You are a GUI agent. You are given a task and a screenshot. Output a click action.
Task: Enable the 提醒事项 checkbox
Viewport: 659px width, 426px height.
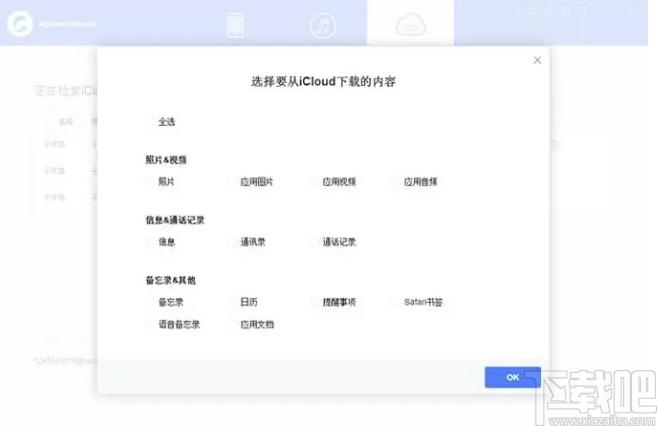pyautogui.click(x=314, y=302)
